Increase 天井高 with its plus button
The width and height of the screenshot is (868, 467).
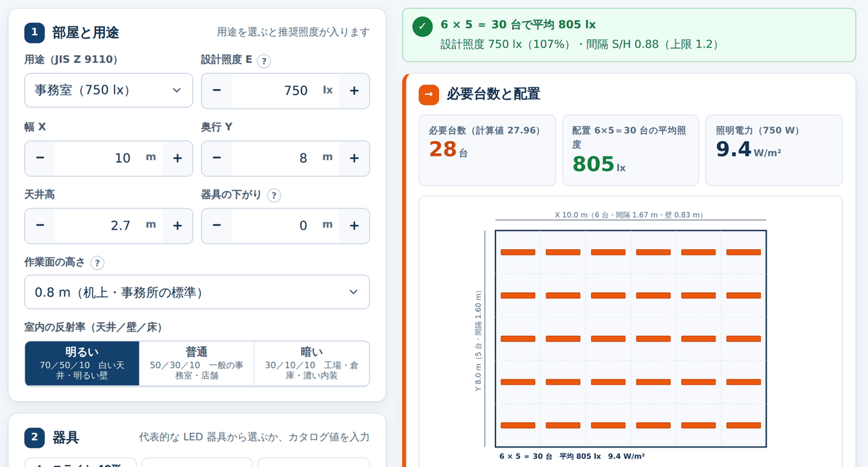[177, 225]
